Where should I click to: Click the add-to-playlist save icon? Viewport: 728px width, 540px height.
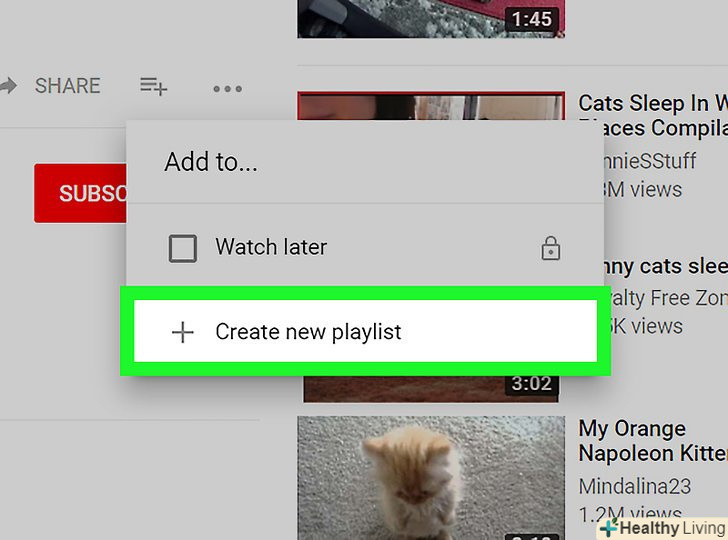pyautogui.click(x=153, y=86)
